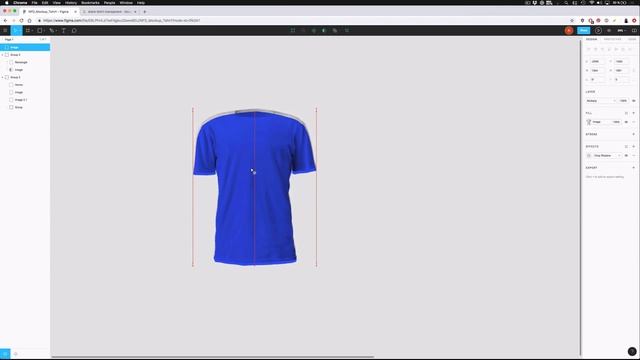The image size is (640, 360).
Task: Click the blue Share button
Action: [584, 31]
